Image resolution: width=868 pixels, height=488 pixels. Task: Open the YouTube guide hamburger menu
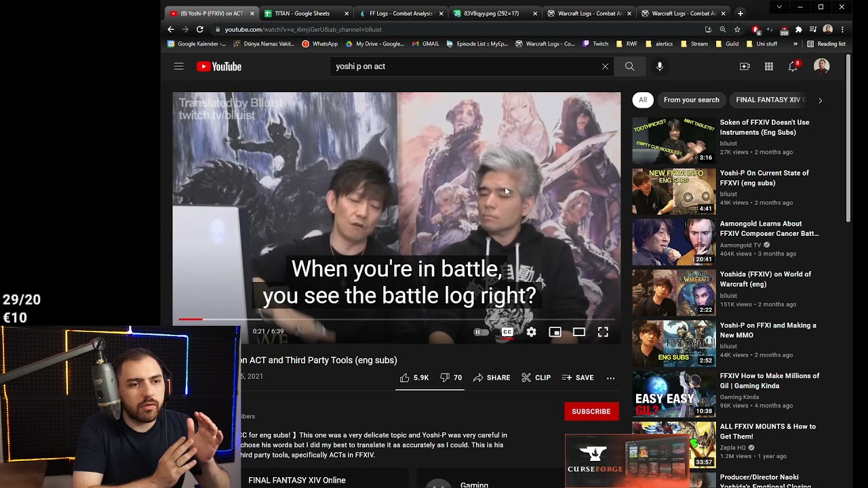178,66
